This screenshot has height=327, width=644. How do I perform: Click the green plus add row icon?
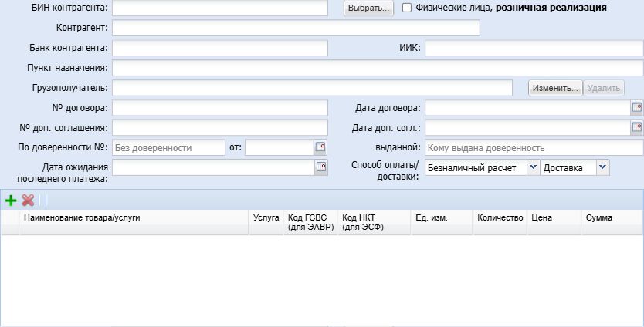pyautogui.click(x=11, y=201)
